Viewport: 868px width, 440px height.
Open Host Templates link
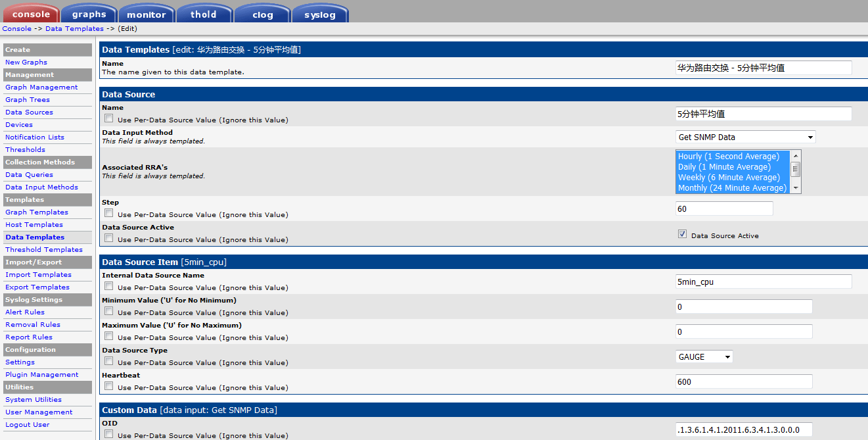34,225
